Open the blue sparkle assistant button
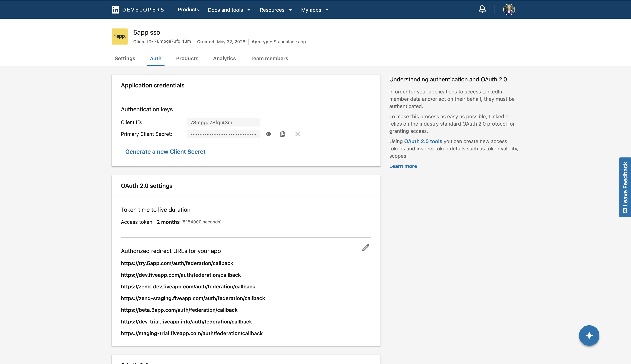 [589, 336]
